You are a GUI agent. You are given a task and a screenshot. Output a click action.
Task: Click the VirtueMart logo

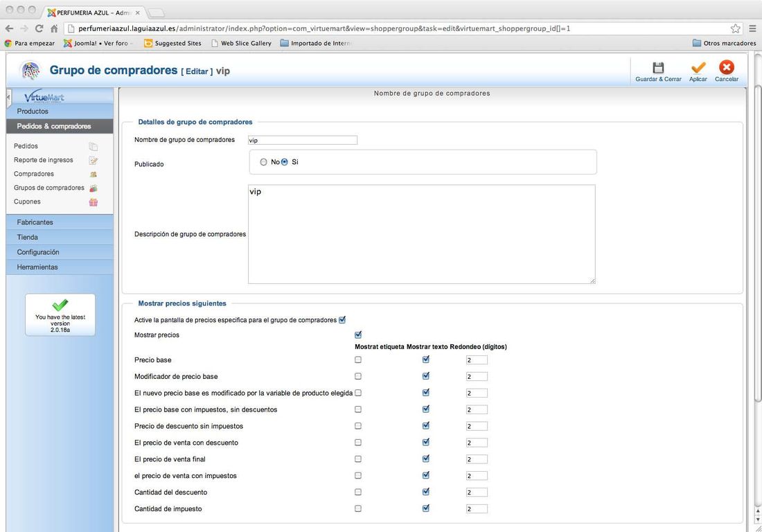click(x=44, y=96)
